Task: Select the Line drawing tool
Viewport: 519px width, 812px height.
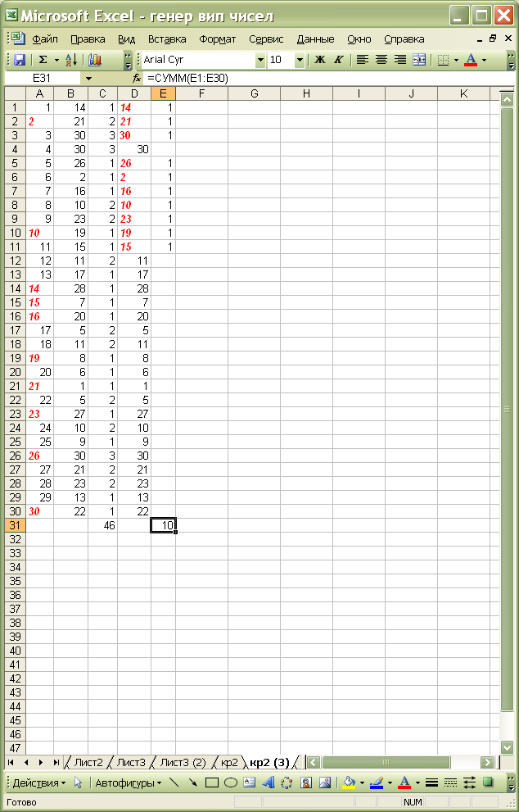Action: click(174, 783)
